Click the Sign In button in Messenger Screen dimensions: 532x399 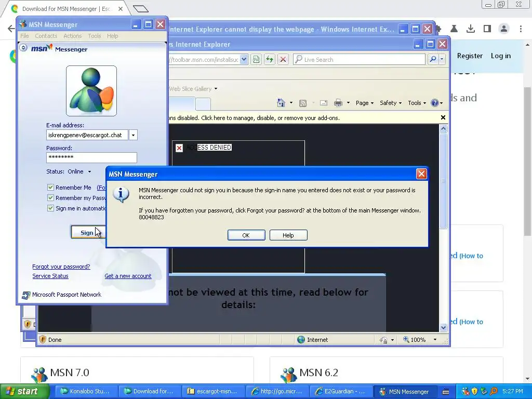[x=88, y=233]
